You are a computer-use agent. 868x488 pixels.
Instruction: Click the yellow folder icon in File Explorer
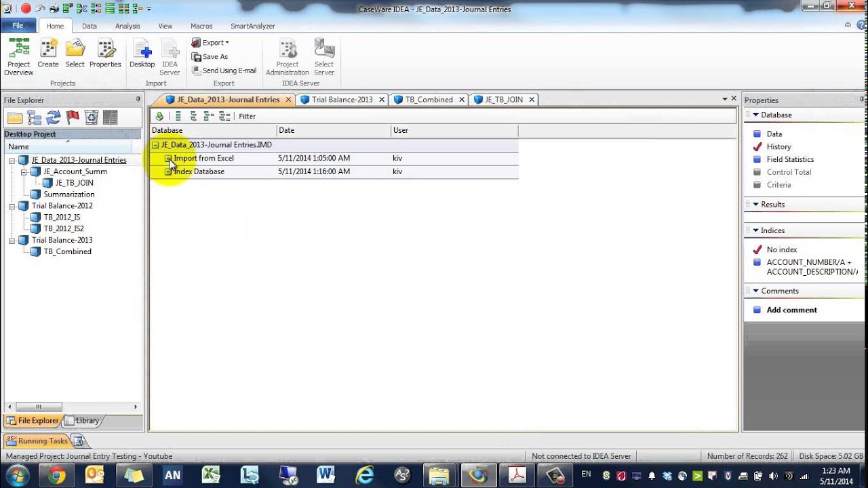pyautogui.click(x=15, y=117)
